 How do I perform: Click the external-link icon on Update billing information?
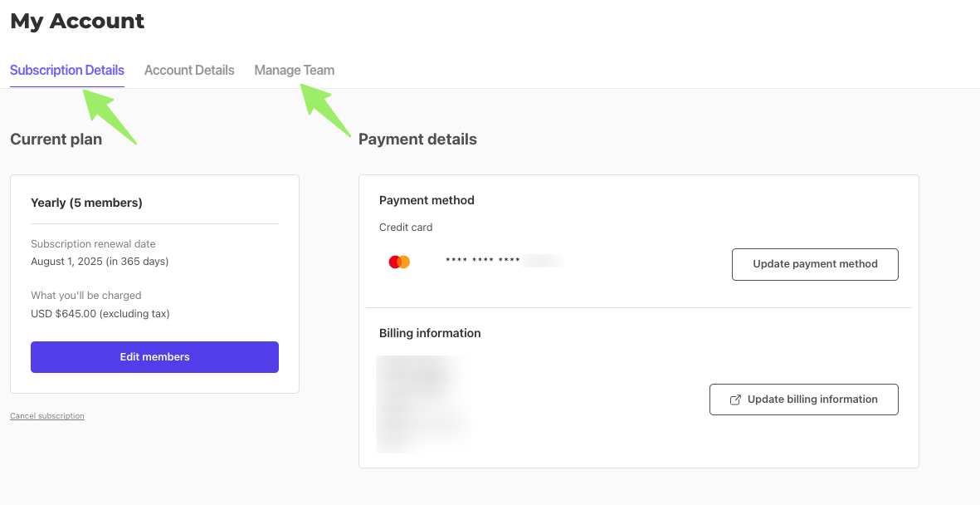(735, 400)
